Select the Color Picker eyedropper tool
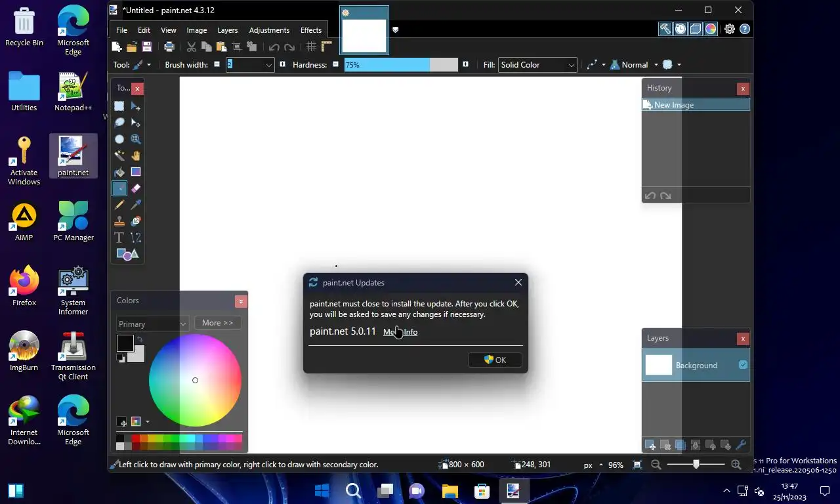840x504 pixels. coord(136,205)
